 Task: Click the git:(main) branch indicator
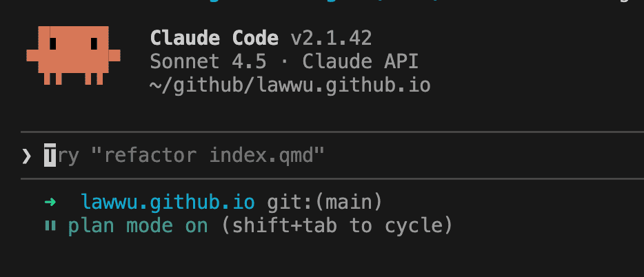(x=323, y=203)
